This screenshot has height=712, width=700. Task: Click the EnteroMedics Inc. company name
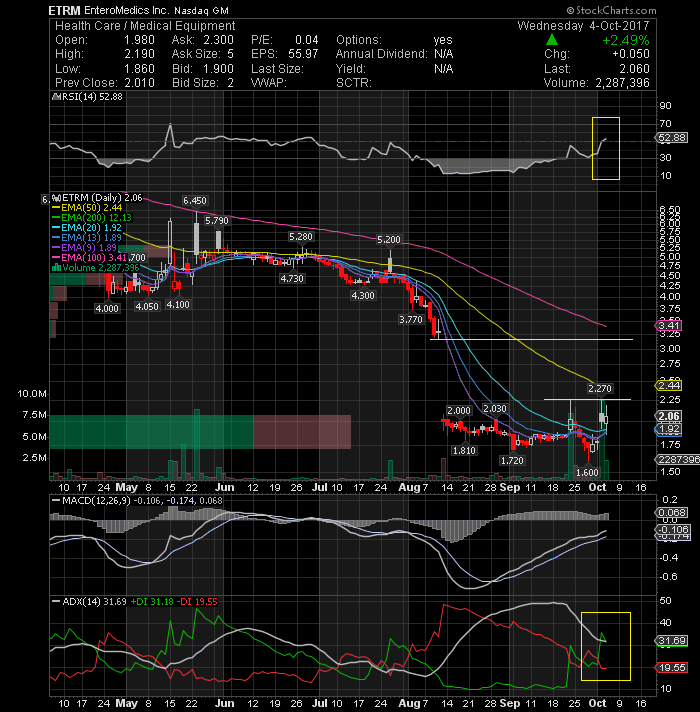tap(127, 10)
